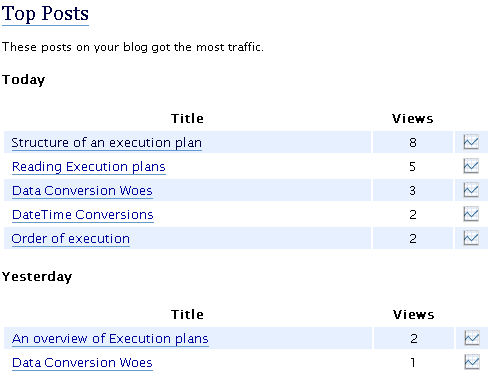
Task: Open chart icon for An overview of Execution plans
Action: coord(472,338)
